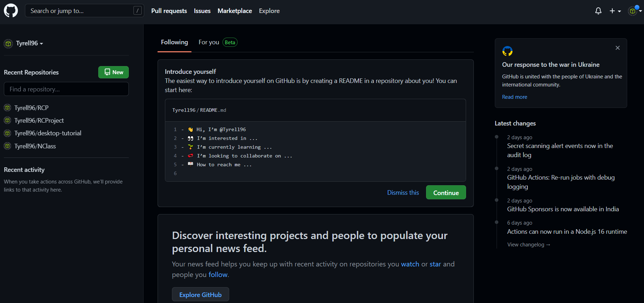The width and height of the screenshot is (644, 303).
Task: Focus the Search or jump to field
Action: (x=85, y=11)
